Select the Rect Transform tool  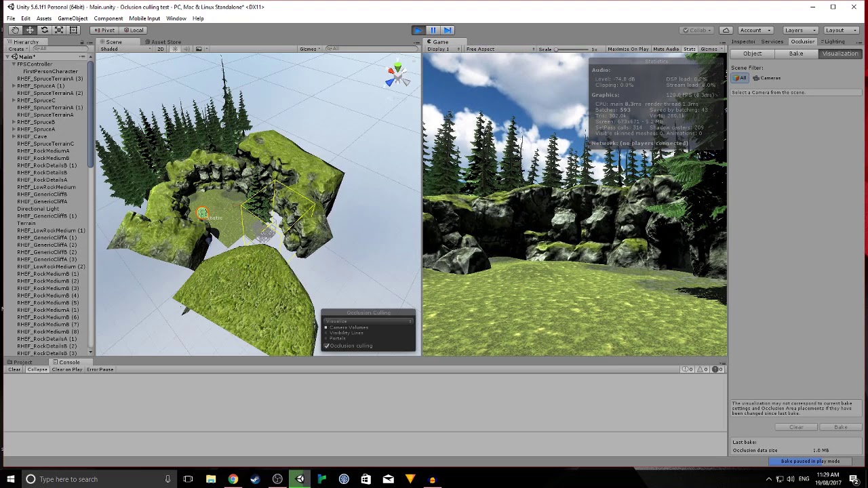[x=74, y=30]
